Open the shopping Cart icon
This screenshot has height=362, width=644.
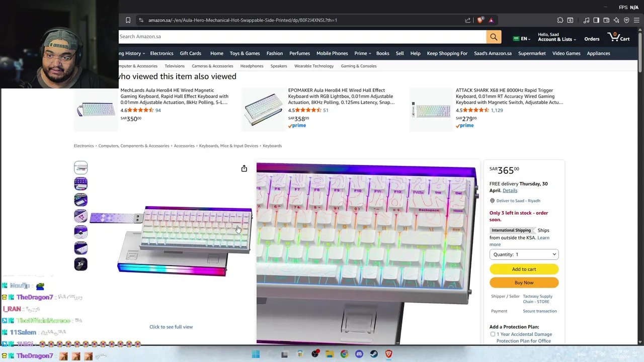point(619,37)
